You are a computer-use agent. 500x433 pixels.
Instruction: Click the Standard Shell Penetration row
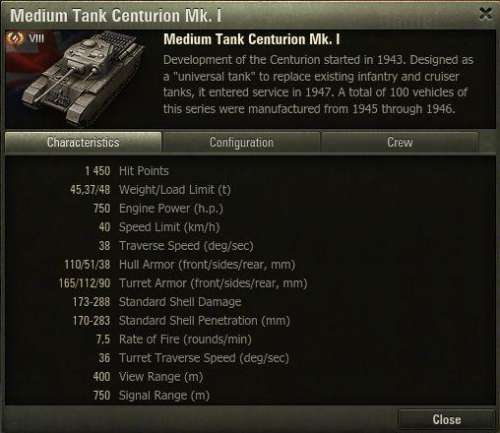[x=181, y=321]
